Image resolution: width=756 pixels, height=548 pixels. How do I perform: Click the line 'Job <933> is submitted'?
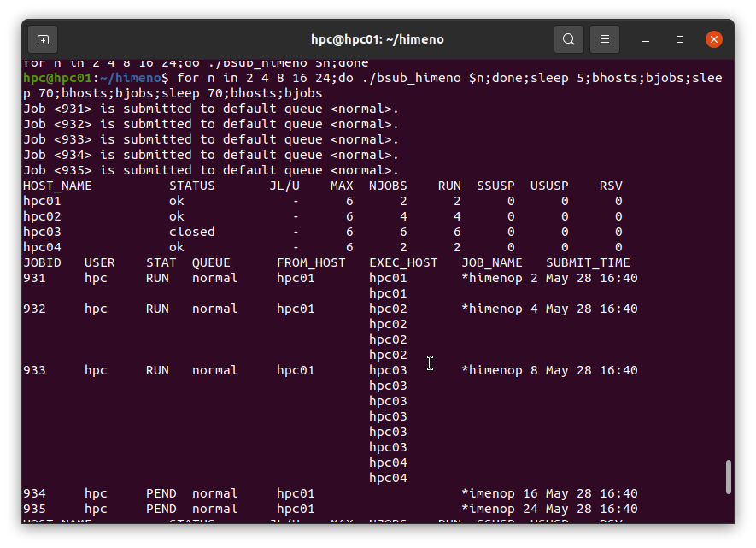point(211,139)
